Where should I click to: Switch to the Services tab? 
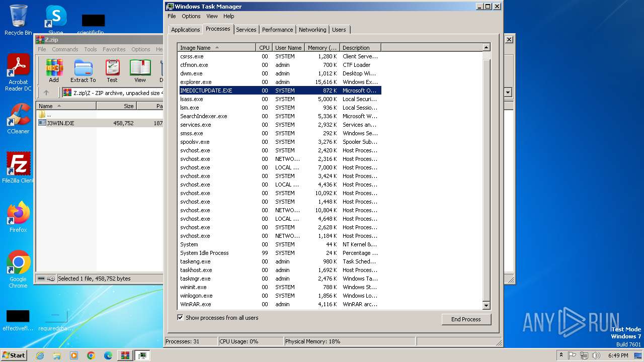point(246,30)
